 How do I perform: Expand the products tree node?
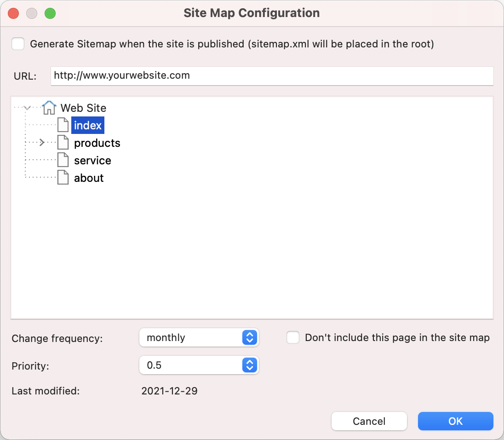41,142
